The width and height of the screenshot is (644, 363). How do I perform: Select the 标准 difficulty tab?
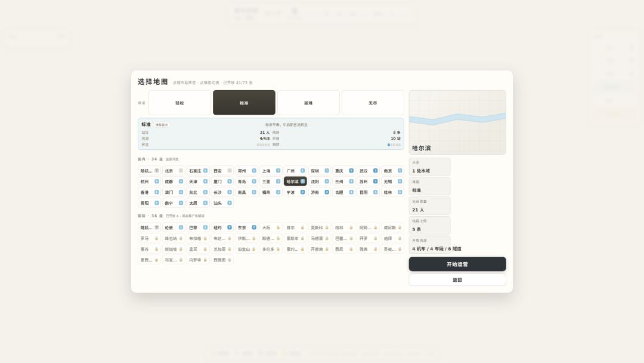coord(244,103)
